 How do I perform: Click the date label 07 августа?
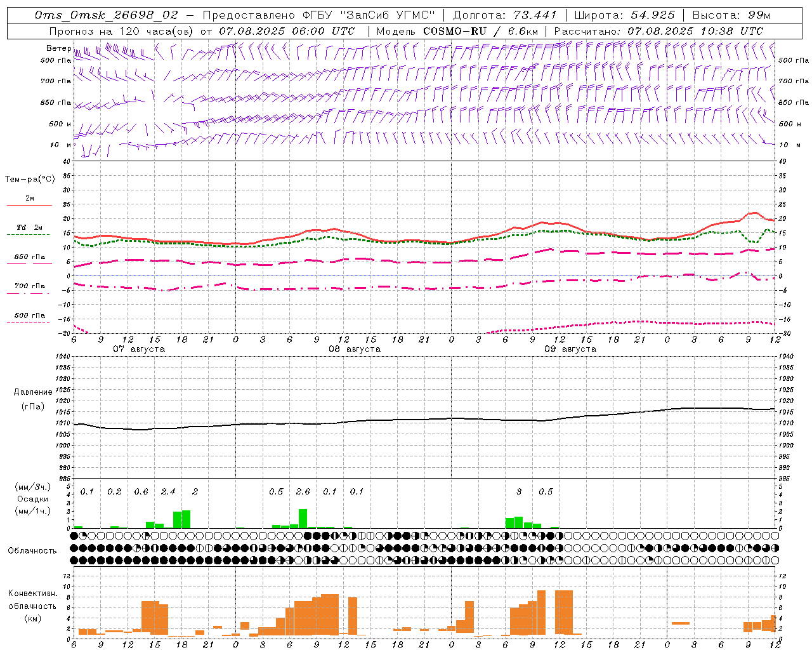pos(139,349)
